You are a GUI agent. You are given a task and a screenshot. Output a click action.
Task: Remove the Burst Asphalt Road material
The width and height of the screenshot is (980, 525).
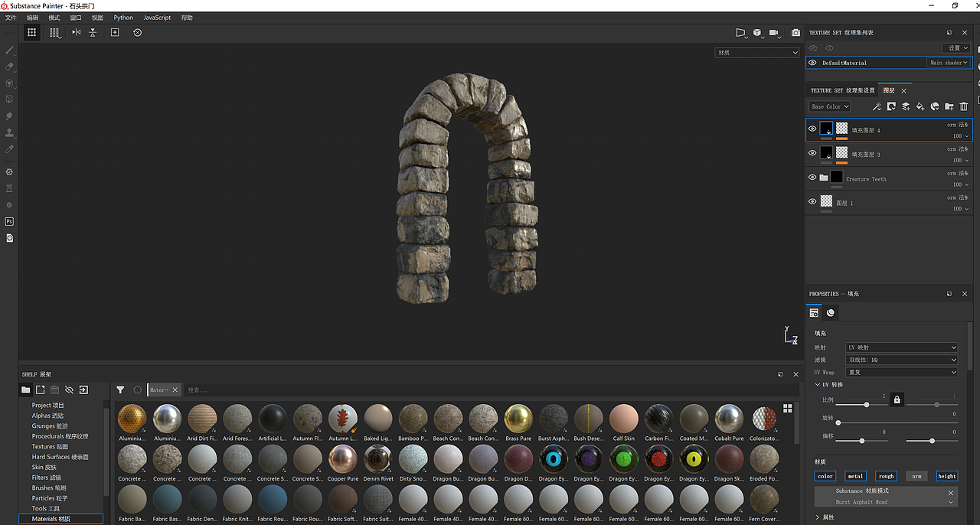(x=952, y=491)
